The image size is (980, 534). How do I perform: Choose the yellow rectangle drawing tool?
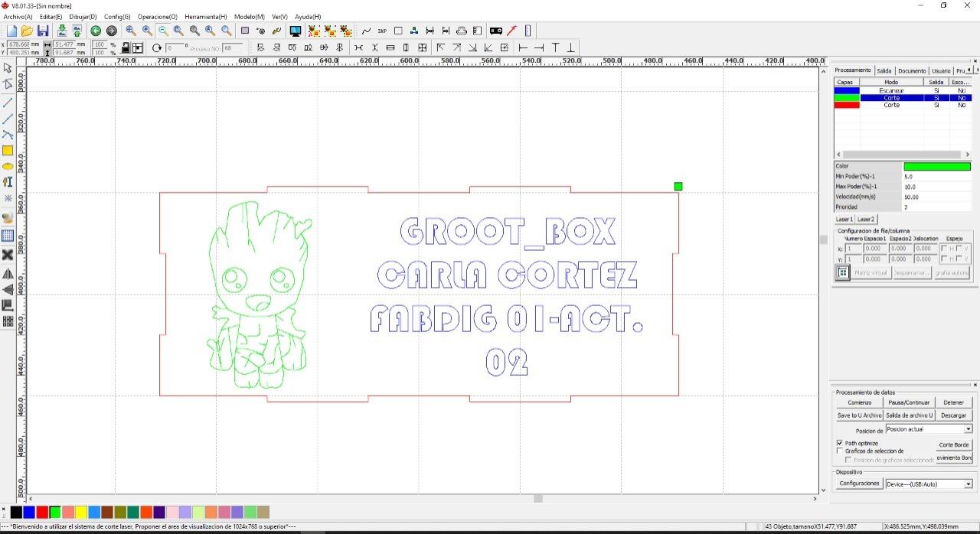[x=8, y=151]
